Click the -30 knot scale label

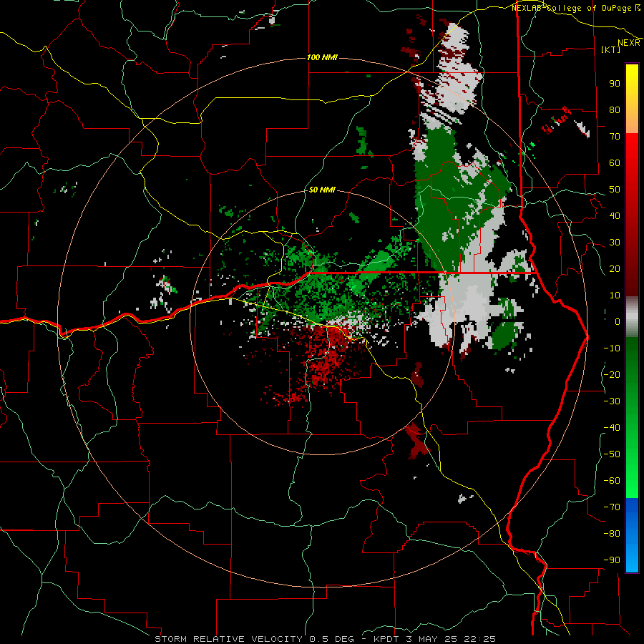click(x=612, y=401)
